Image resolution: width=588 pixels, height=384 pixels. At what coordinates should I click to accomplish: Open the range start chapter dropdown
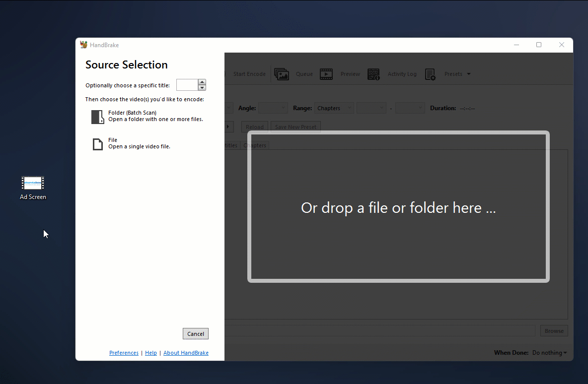tap(371, 108)
